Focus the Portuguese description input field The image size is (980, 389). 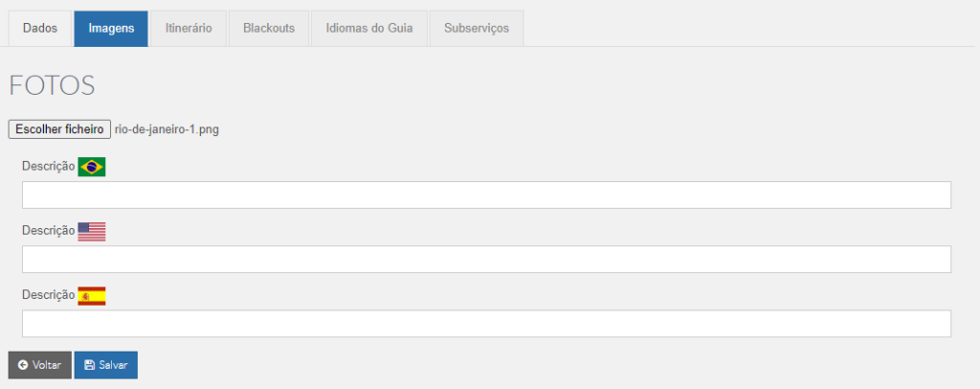[486, 195]
